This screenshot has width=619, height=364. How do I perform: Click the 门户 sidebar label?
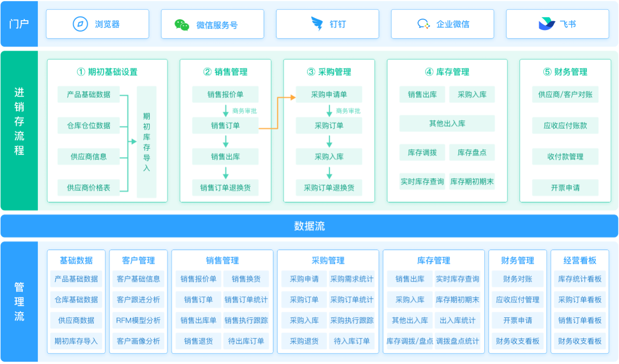tap(19, 24)
